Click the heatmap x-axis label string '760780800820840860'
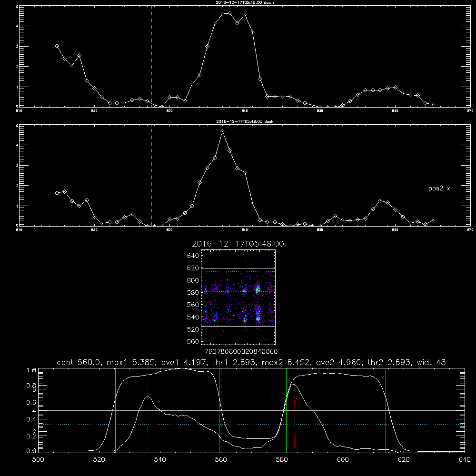The width and height of the screenshot is (476, 476). pos(241,351)
